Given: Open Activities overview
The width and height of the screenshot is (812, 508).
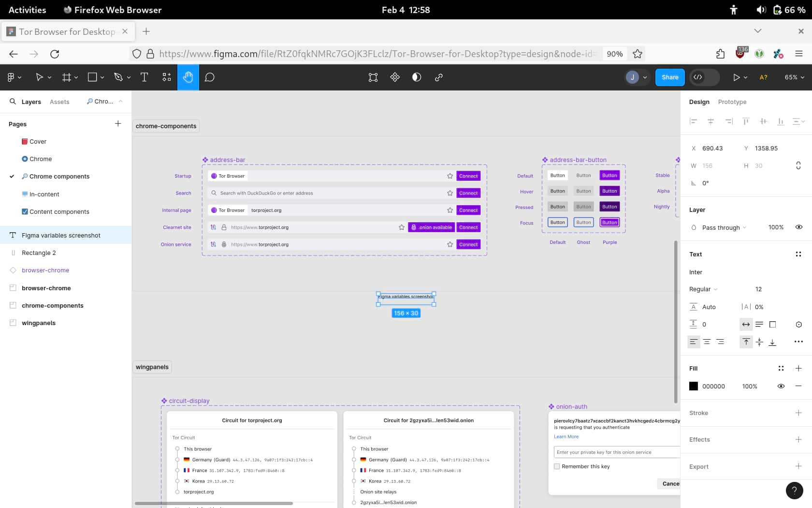Looking at the screenshot, I should [28, 10].
